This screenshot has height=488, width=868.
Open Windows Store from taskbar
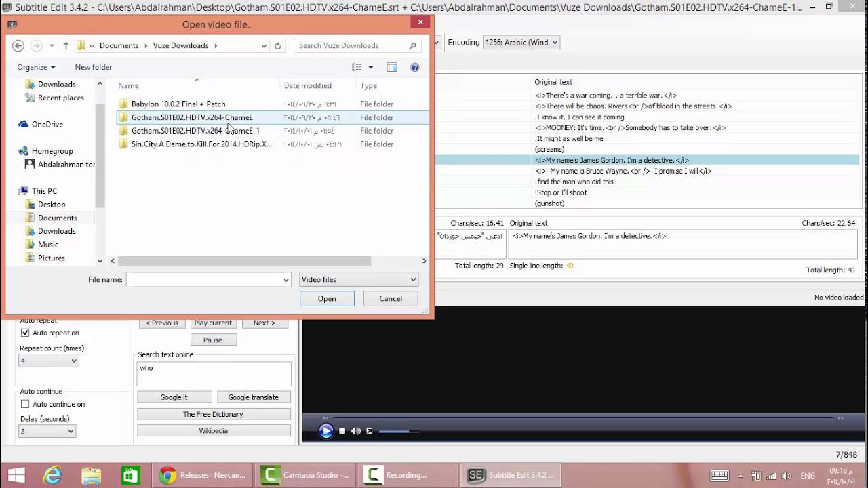[129, 475]
